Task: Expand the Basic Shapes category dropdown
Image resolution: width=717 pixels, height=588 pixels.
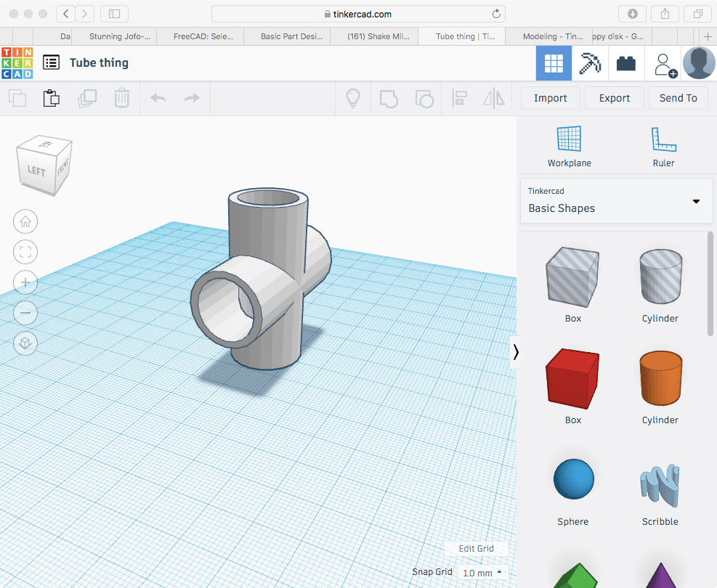Action: pos(696,201)
